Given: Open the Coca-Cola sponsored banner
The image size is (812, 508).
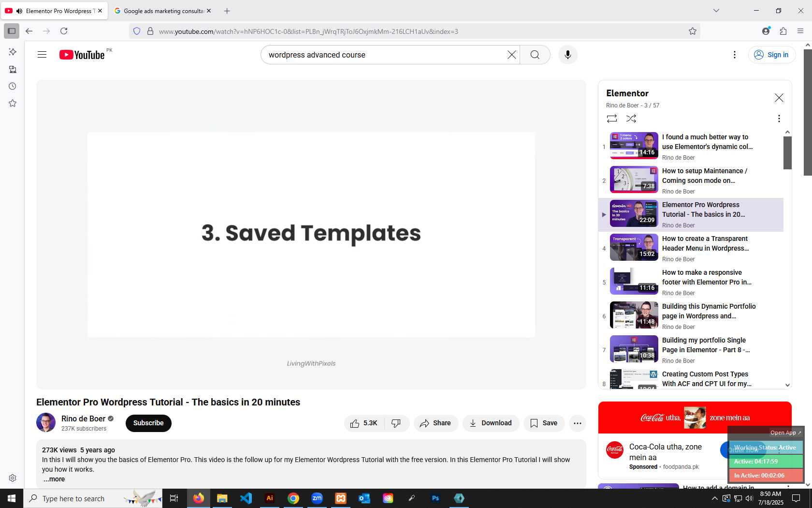Looking at the screenshot, I should [695, 418].
